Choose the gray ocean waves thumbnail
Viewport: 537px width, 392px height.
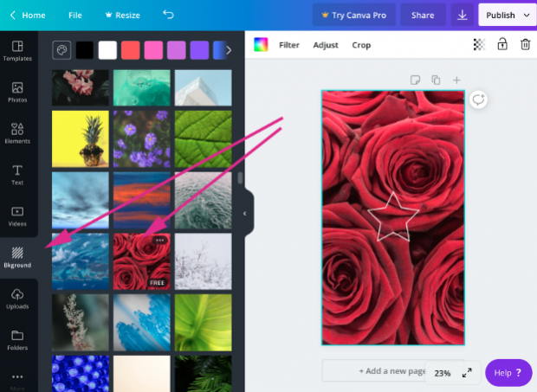203,200
